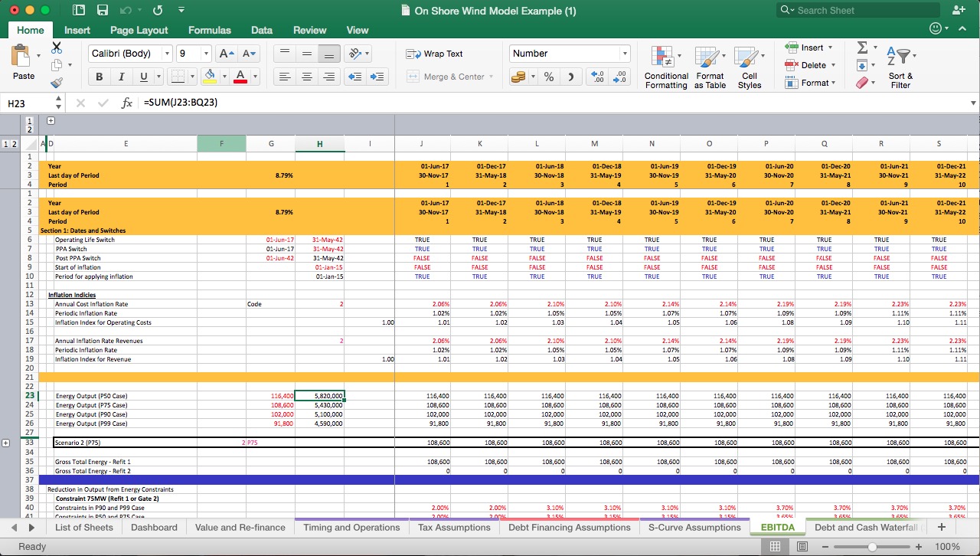The width and height of the screenshot is (980, 556).
Task: Click the AutoSum sigma icon
Action: (x=862, y=47)
